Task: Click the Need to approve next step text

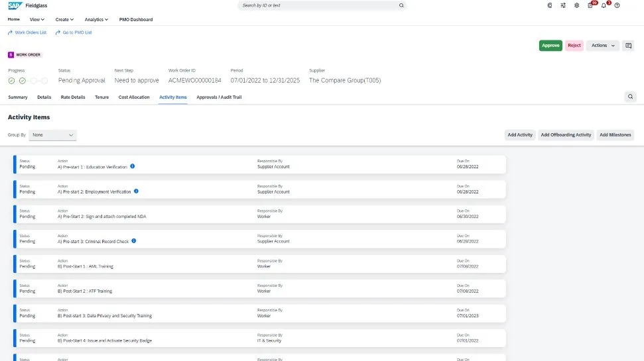Action: pyautogui.click(x=137, y=80)
